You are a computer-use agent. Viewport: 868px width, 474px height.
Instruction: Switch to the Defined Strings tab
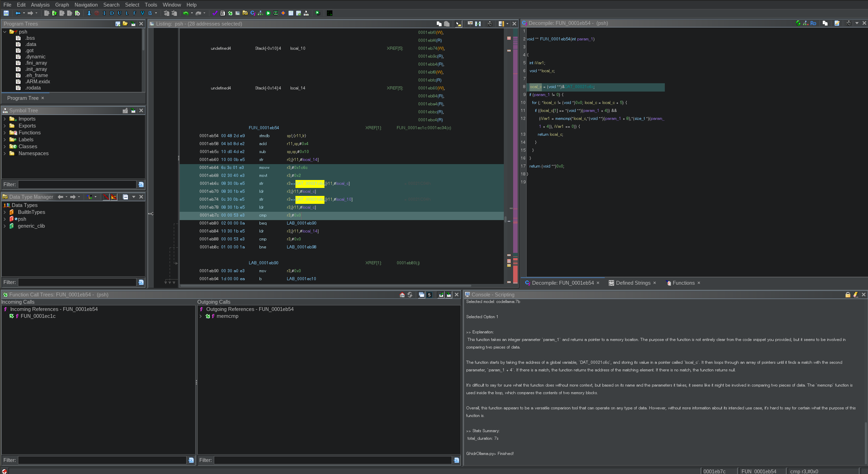(633, 283)
